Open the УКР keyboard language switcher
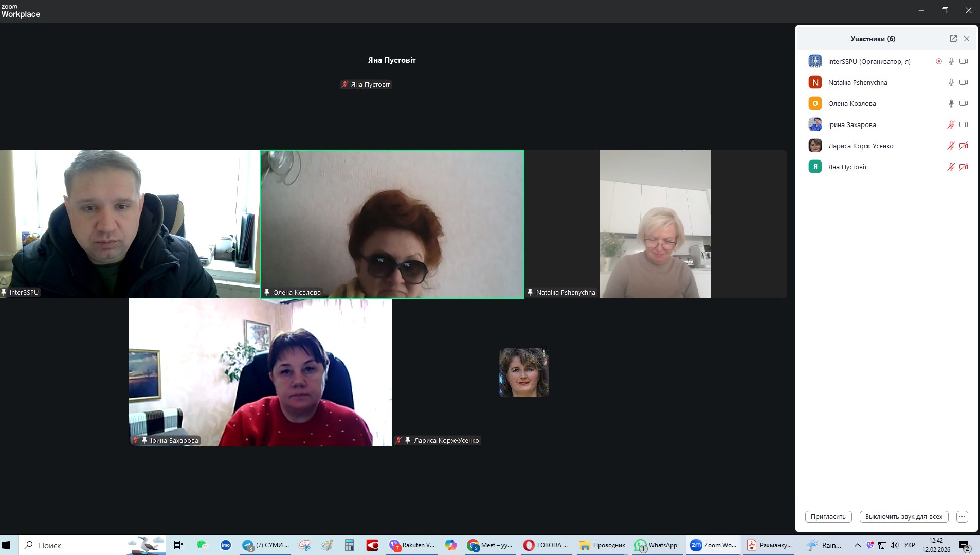This screenshot has width=980, height=555. [x=909, y=545]
